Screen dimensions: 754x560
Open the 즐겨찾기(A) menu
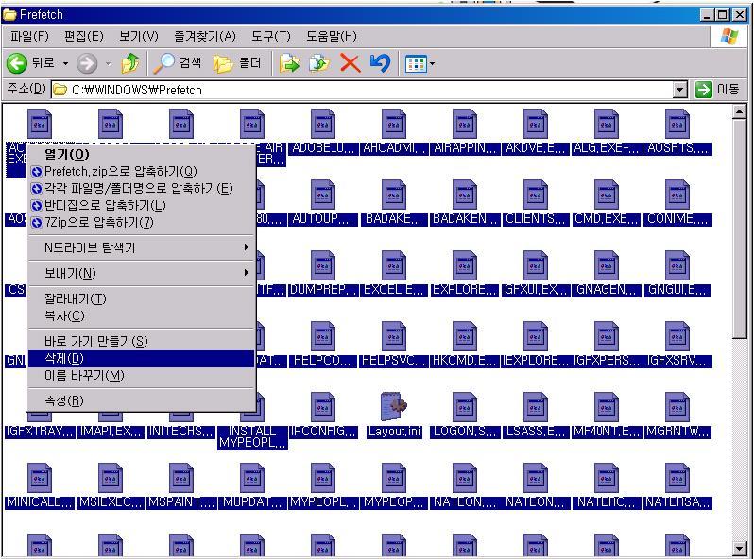tap(205, 37)
